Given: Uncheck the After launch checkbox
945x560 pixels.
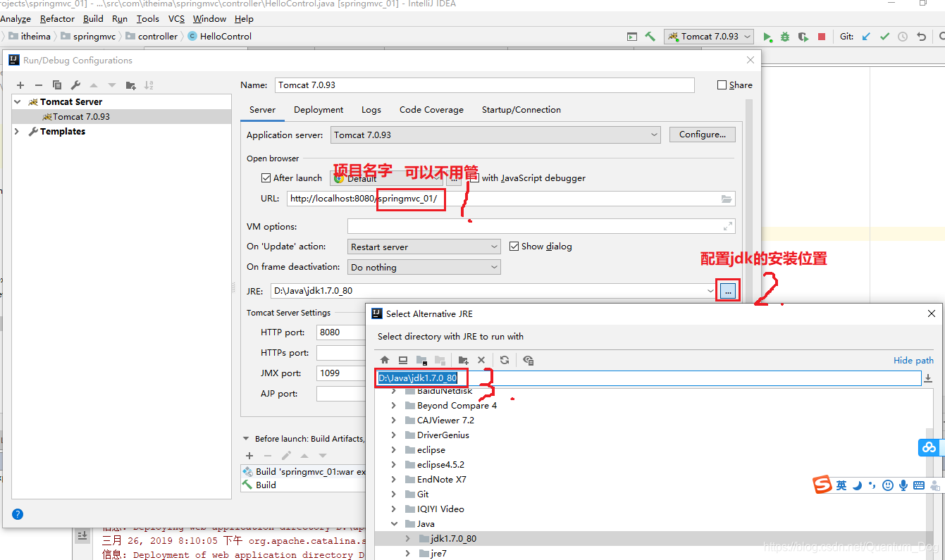Looking at the screenshot, I should coord(266,178).
